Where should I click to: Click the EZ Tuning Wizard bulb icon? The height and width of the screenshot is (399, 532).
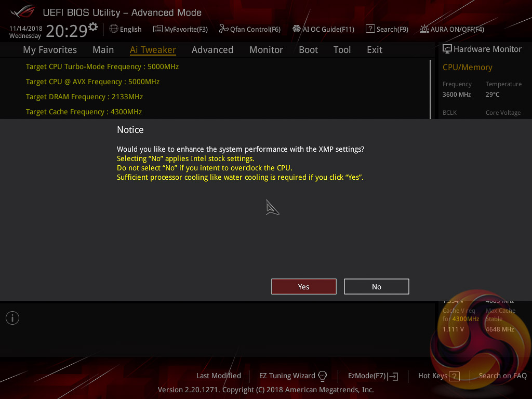click(x=322, y=376)
